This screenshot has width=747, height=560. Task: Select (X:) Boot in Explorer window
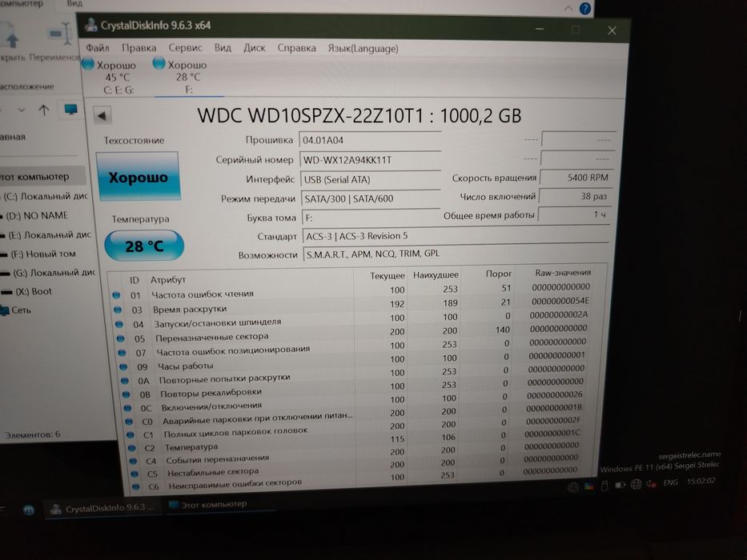tap(32, 291)
